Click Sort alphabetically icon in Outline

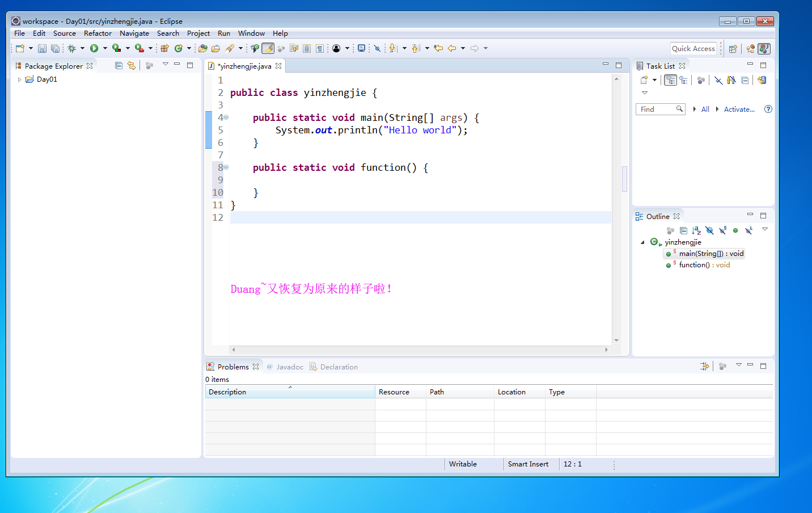click(x=696, y=230)
